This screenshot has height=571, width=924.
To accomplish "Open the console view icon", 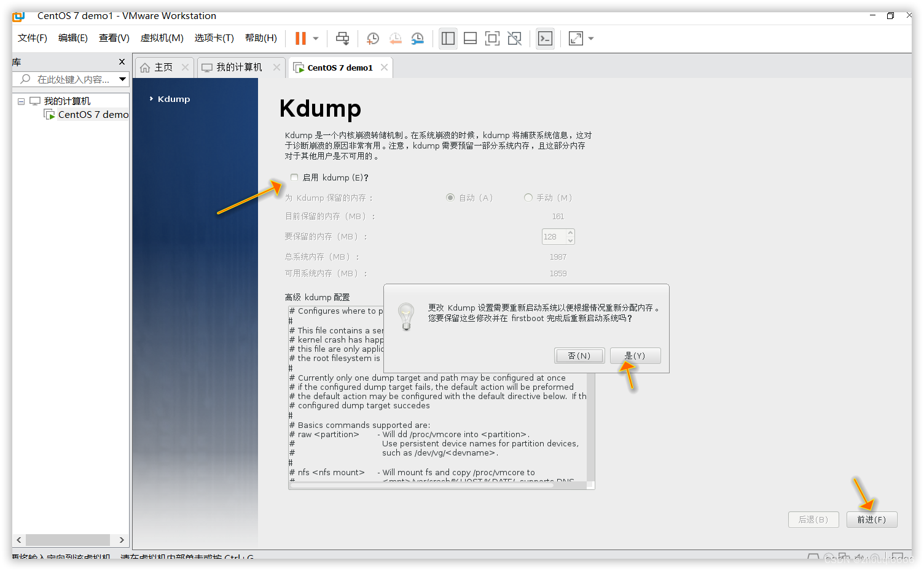I will (x=545, y=39).
